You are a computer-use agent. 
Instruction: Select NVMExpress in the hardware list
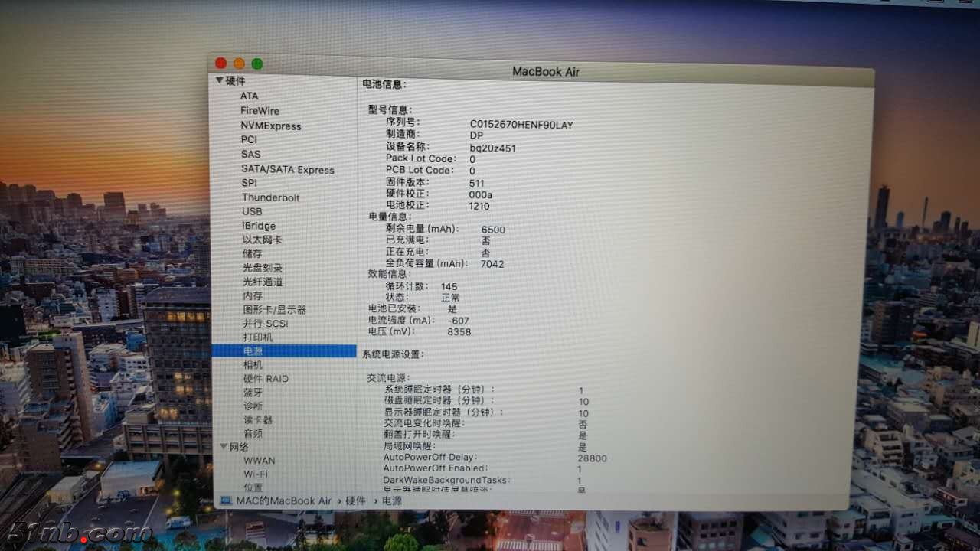(x=269, y=126)
